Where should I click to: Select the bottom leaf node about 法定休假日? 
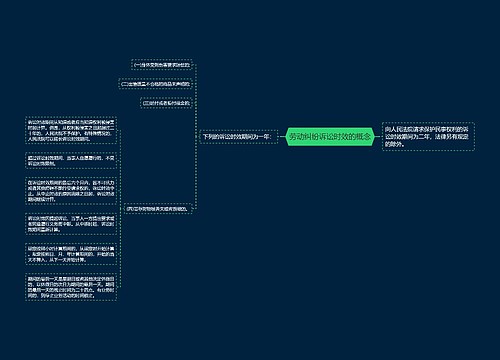pyautogui.click(x=71, y=287)
